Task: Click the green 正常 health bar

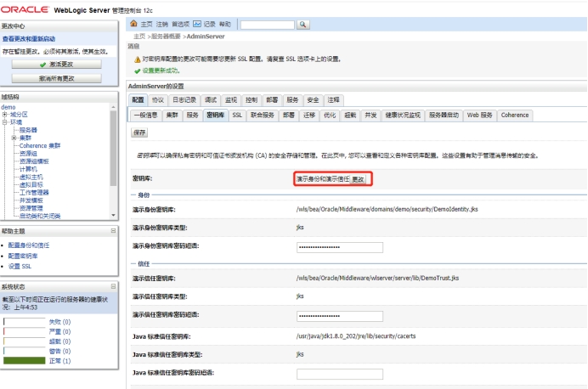Action: point(25,360)
